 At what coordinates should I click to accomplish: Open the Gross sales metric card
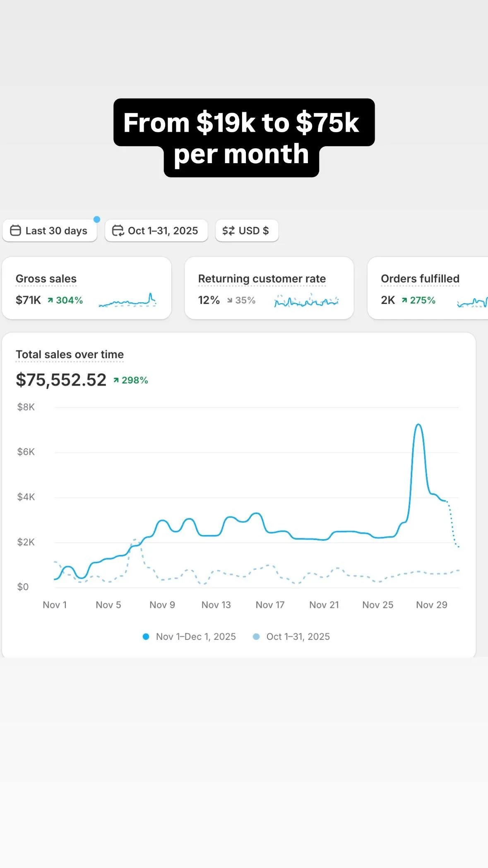[87, 288]
